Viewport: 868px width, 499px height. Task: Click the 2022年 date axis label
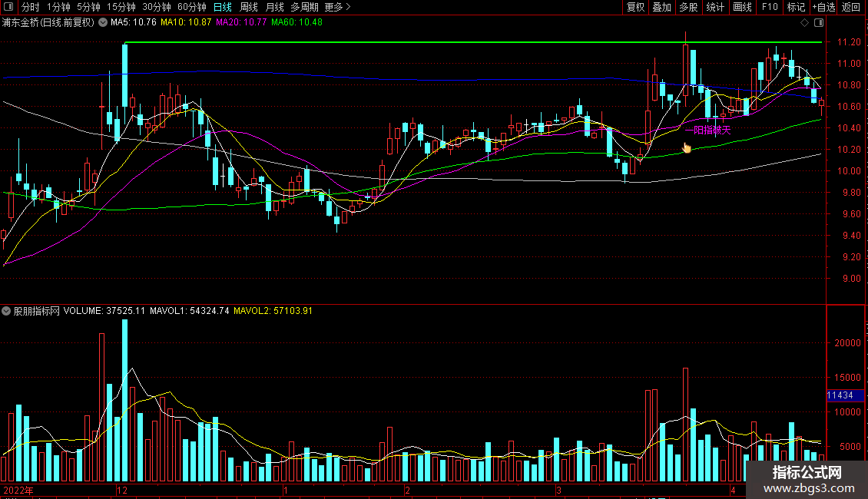pos(18,491)
